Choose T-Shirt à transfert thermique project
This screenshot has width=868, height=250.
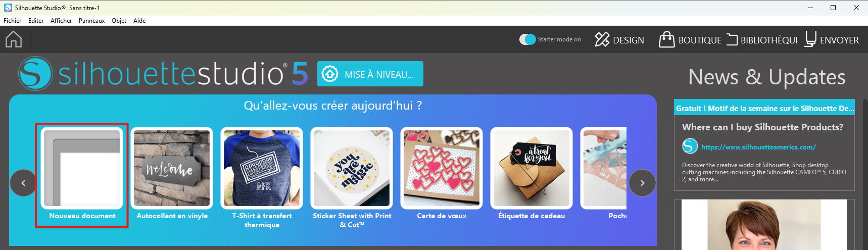tap(262, 178)
